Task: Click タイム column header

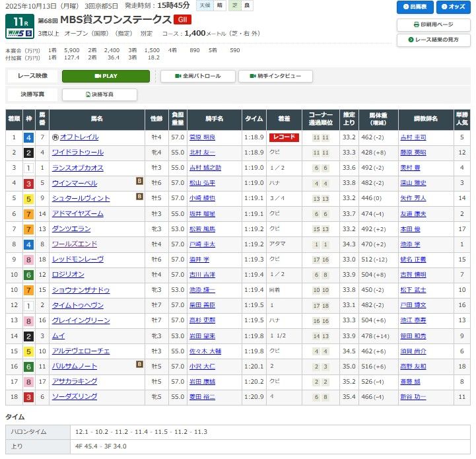Action: click(254, 119)
